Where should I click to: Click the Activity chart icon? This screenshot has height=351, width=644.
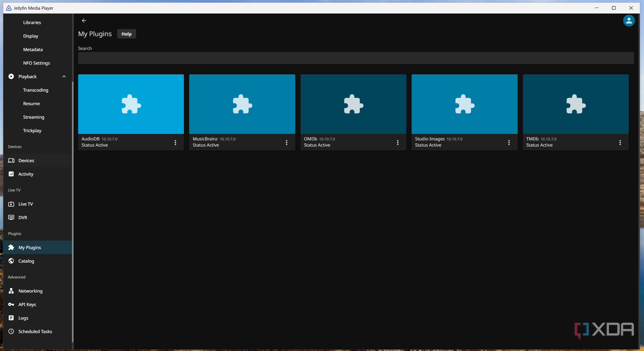11,174
